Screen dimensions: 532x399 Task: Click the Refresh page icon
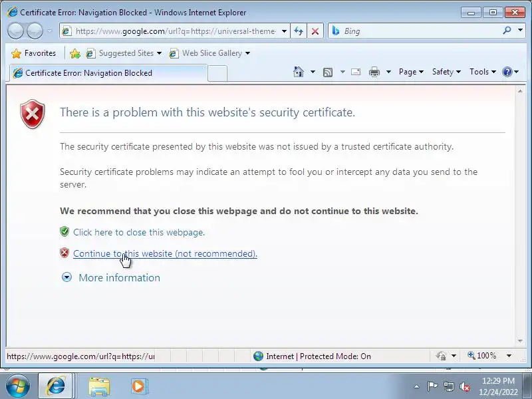click(x=299, y=31)
